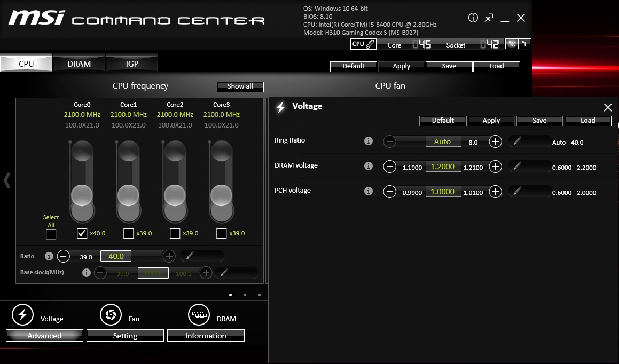Click the main Apply button

[x=402, y=66]
